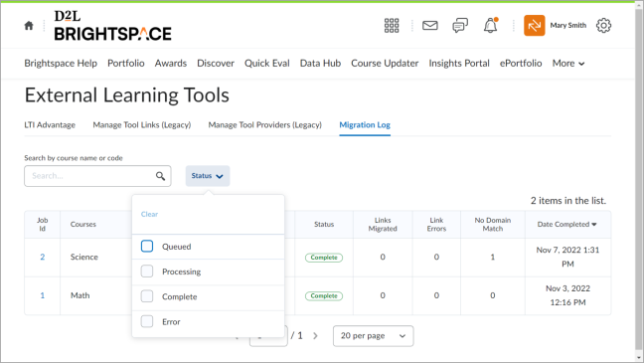Image resolution: width=644 pixels, height=363 pixels.
Task: Open the notifications bell icon
Action: click(x=490, y=26)
